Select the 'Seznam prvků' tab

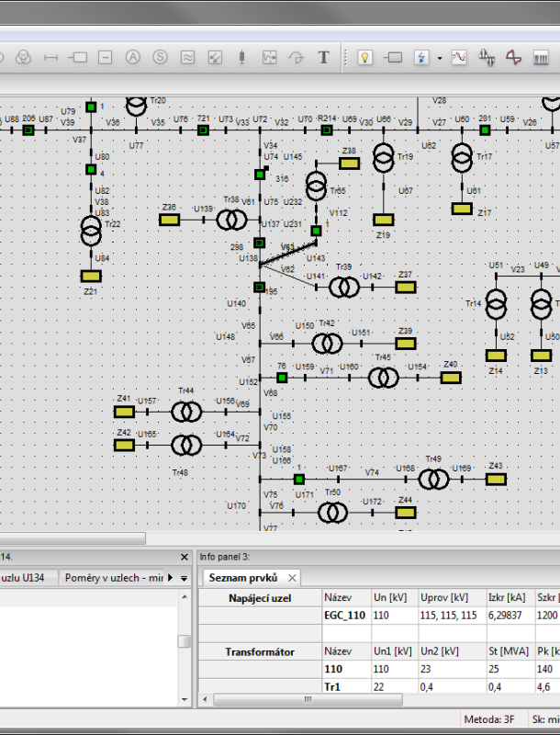click(243, 578)
